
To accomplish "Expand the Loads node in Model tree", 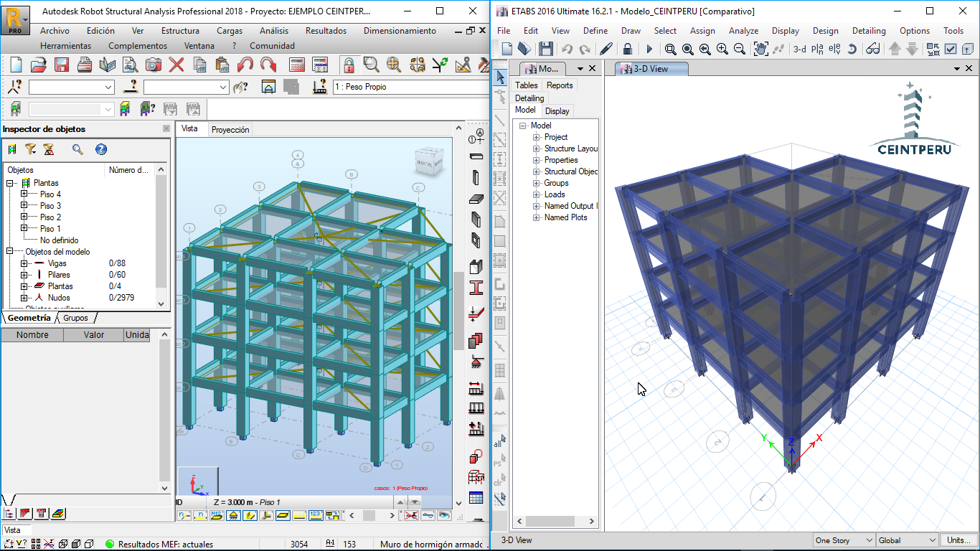I will click(536, 194).
